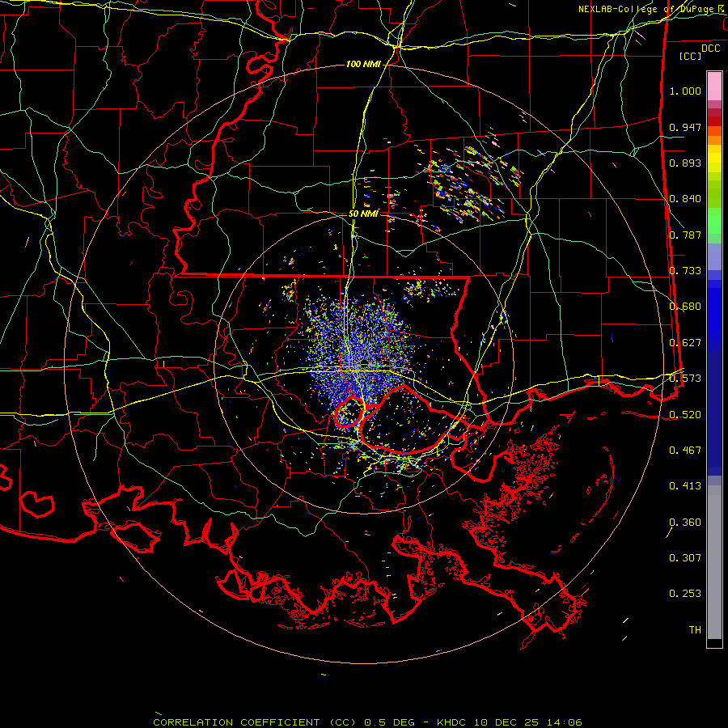Select the 0.627 scale value
The width and height of the screenshot is (728, 728).
point(685,343)
